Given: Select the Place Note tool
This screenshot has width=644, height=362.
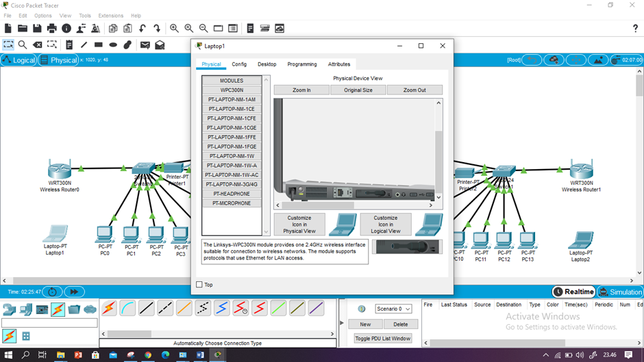Looking at the screenshot, I should 69,44.
